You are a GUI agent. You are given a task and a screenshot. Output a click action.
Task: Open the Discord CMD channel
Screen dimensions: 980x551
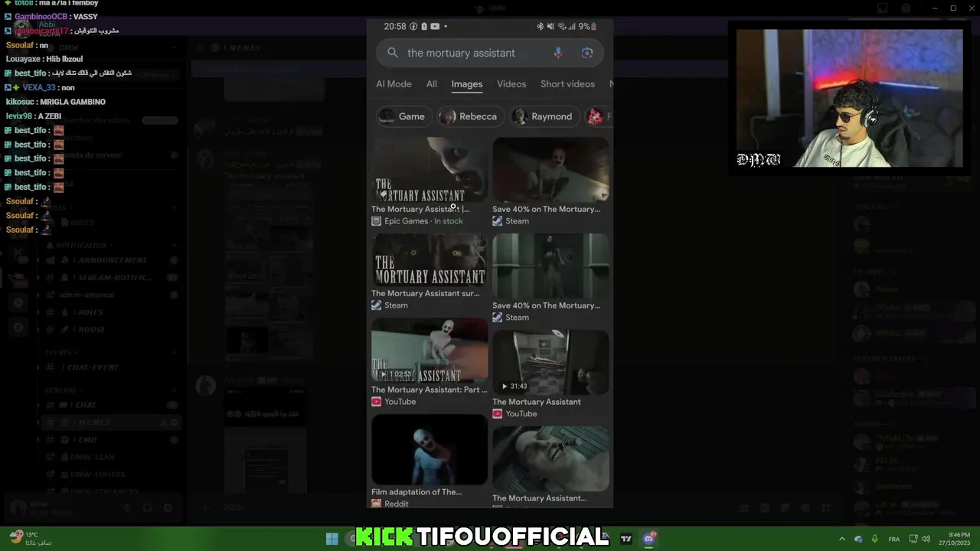pos(112,440)
